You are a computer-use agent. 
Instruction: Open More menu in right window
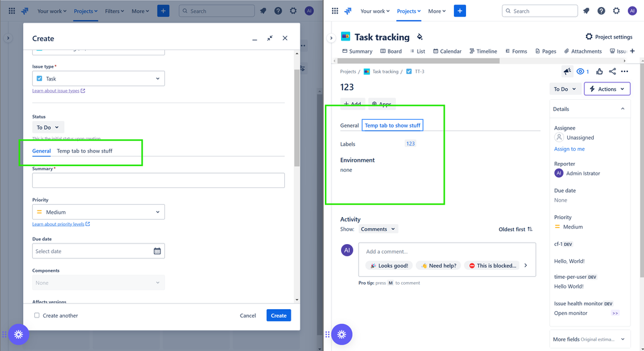point(436,11)
